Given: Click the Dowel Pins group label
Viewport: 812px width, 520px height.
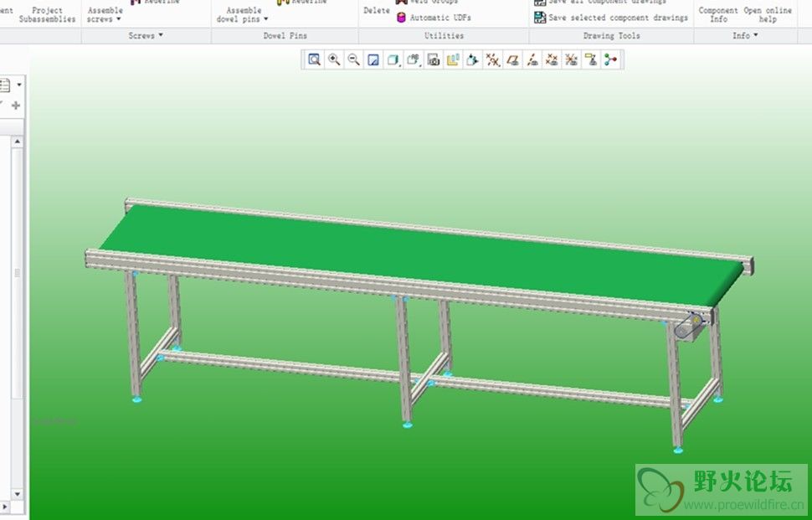Looking at the screenshot, I should 285,36.
